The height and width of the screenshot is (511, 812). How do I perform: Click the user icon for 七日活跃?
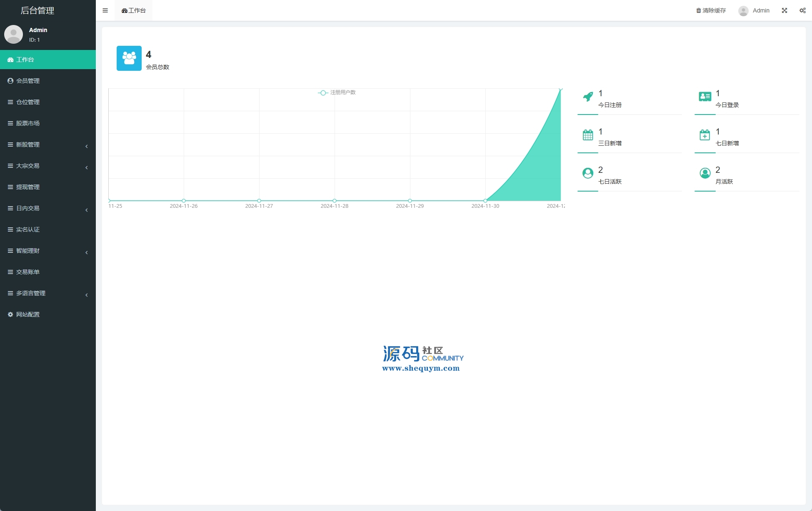pyautogui.click(x=588, y=173)
